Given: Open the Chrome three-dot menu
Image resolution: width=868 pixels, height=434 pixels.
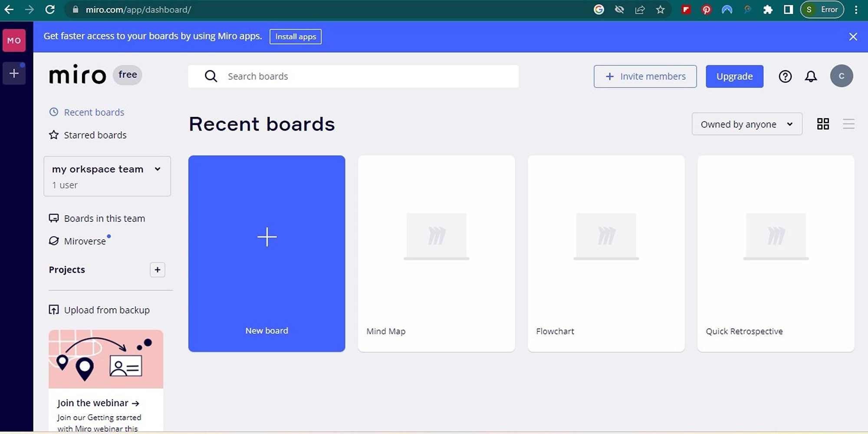Looking at the screenshot, I should tap(856, 10).
